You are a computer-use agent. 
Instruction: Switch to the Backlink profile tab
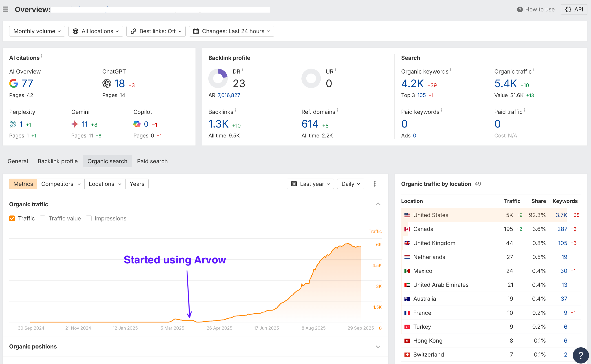(x=58, y=161)
